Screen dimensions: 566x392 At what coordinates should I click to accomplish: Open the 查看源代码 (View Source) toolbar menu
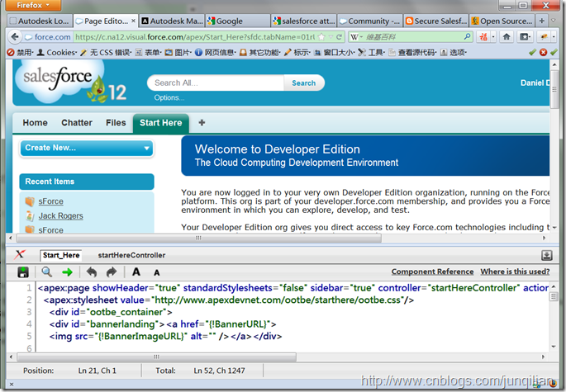413,53
